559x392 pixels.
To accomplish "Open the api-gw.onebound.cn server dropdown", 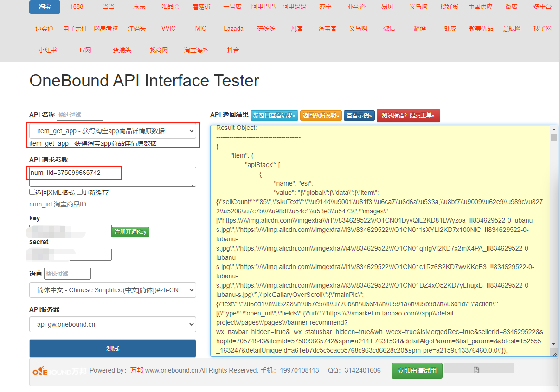I will [112, 324].
